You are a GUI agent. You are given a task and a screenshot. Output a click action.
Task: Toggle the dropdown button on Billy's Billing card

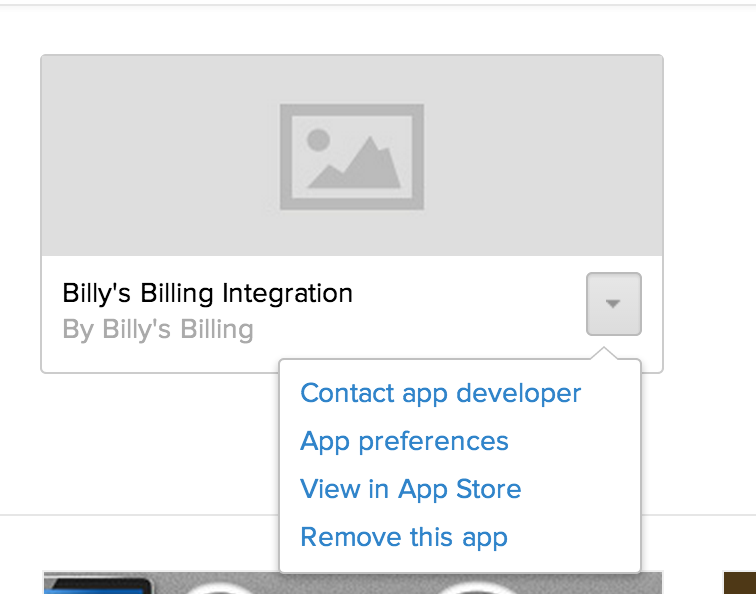[x=614, y=304]
